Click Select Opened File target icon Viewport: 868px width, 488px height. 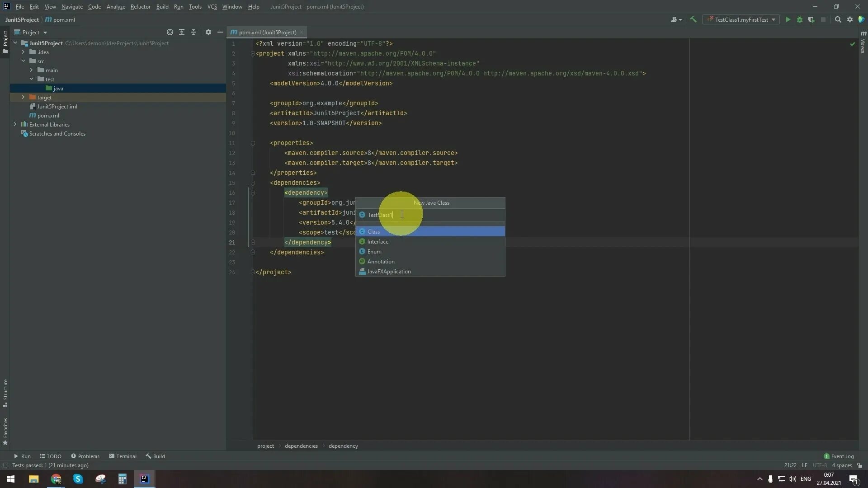pyautogui.click(x=170, y=32)
